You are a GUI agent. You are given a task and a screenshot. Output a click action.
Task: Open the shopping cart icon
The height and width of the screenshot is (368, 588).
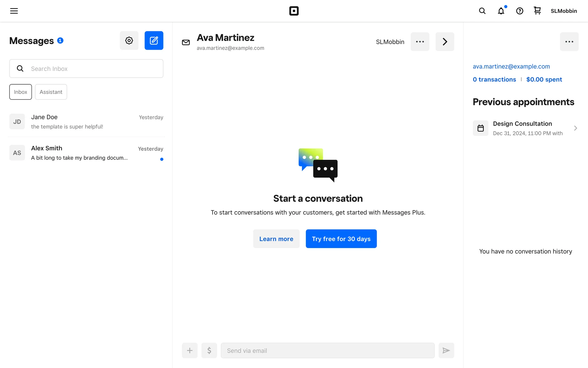pyautogui.click(x=537, y=11)
